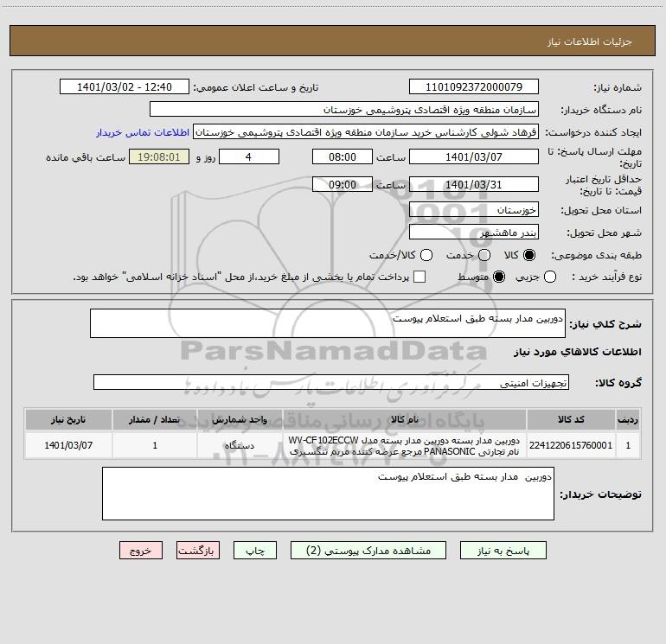The image size is (666, 644).
Task: Click the پاسخ به نیاز button
Action: (503, 551)
